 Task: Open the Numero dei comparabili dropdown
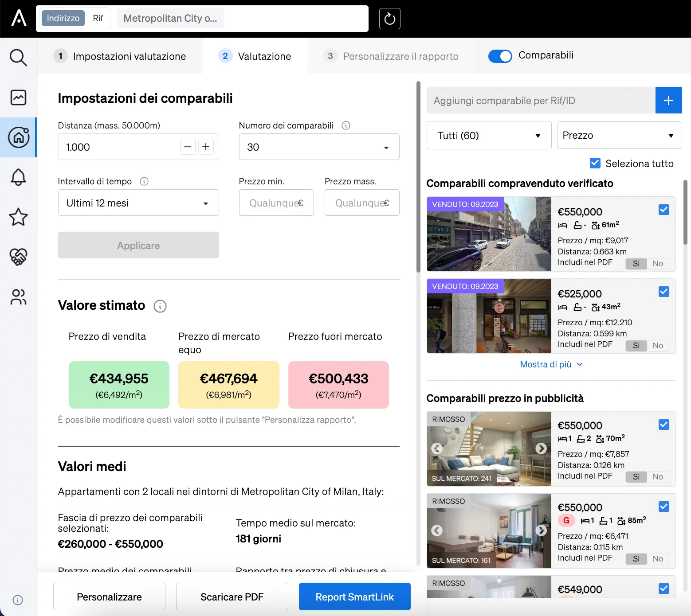[319, 147]
